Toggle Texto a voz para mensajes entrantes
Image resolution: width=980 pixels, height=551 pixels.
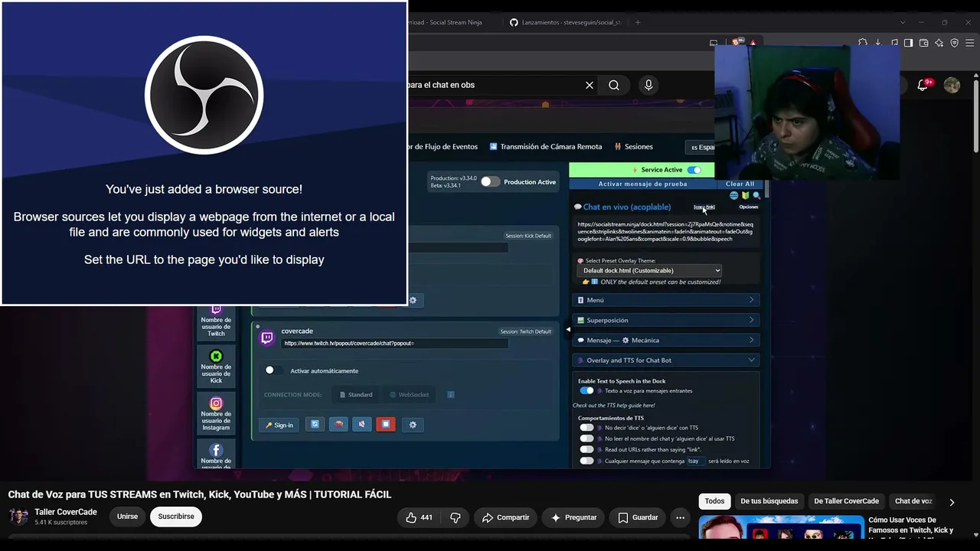tap(586, 390)
